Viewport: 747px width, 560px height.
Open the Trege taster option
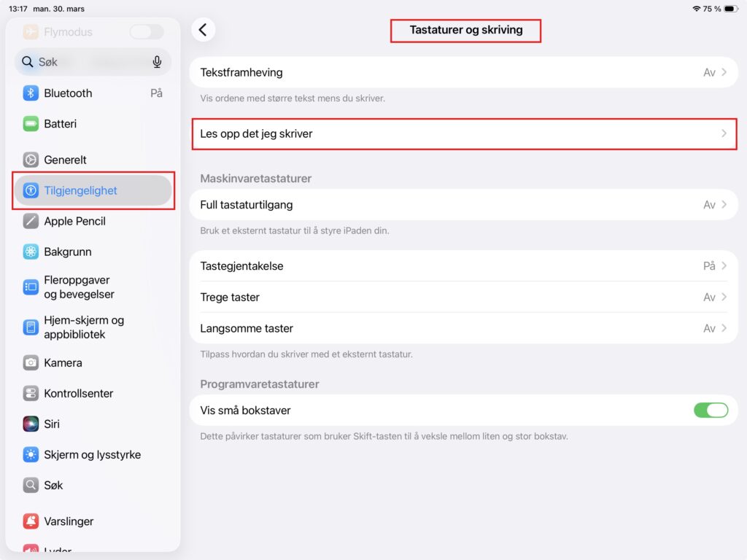[x=463, y=297]
